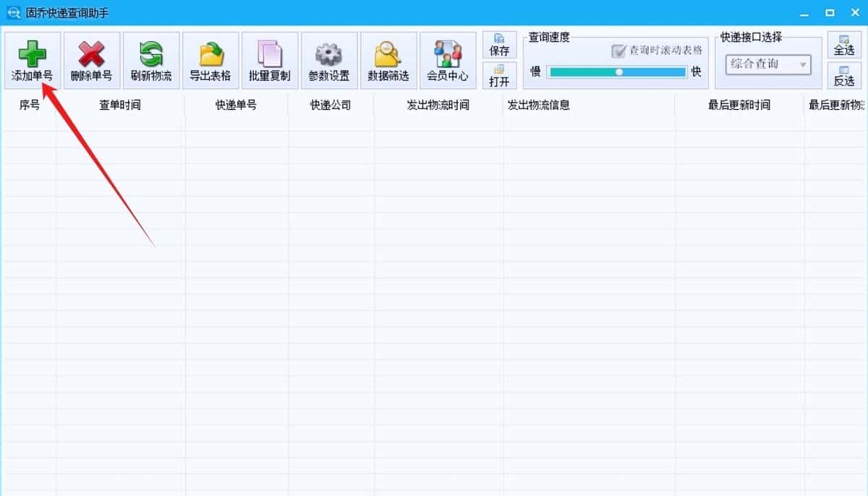Open the 导出表格 export table tool
The height and width of the screenshot is (496, 868).
tap(210, 60)
